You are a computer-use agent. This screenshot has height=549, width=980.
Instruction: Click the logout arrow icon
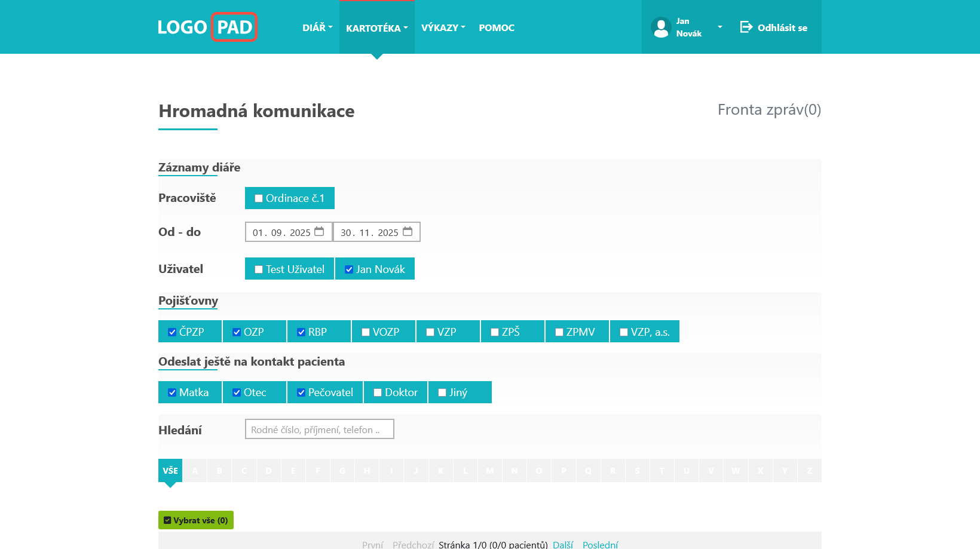[x=746, y=27]
